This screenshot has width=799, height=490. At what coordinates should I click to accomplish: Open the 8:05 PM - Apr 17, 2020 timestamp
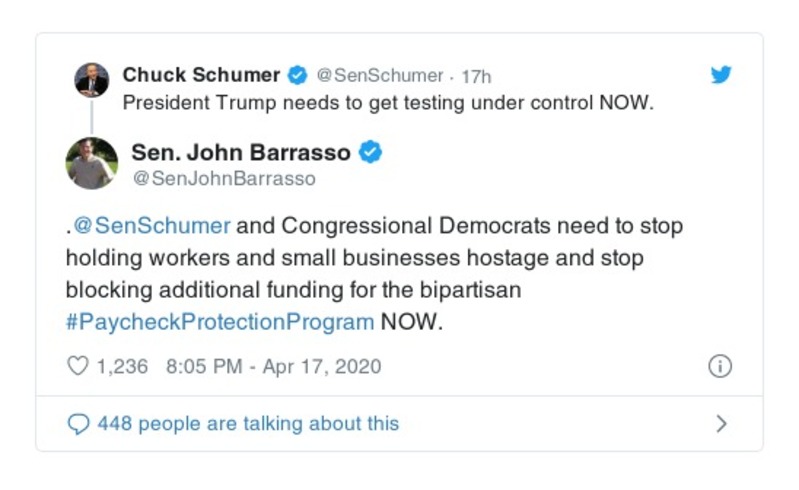[x=274, y=366]
